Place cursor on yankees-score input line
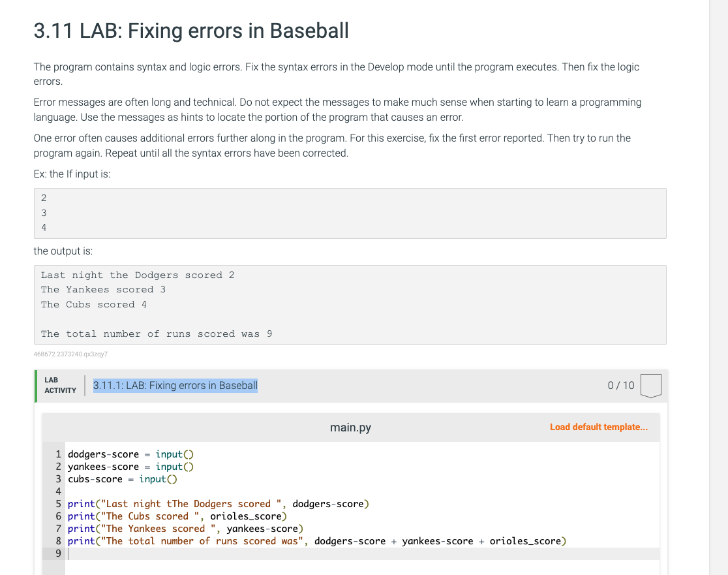 [130, 466]
